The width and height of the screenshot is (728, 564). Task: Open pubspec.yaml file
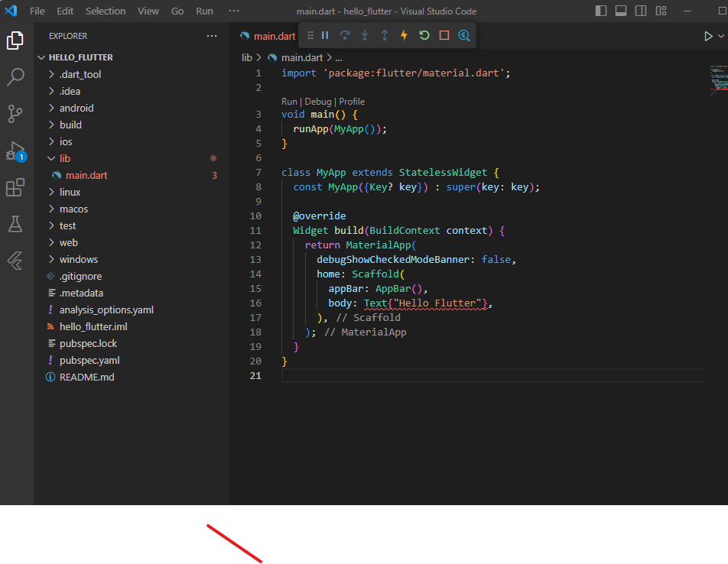pos(132,361)
